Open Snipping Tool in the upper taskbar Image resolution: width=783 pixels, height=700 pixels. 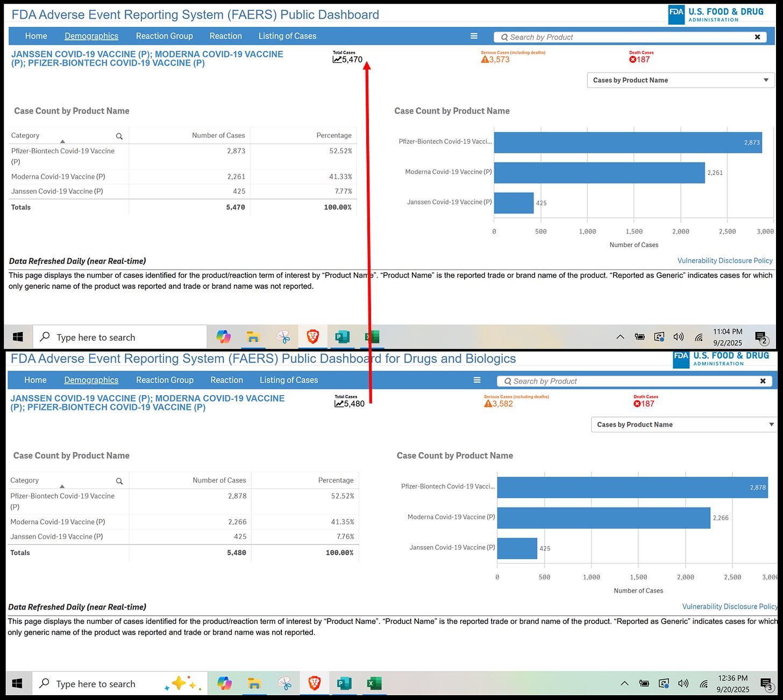(283, 337)
